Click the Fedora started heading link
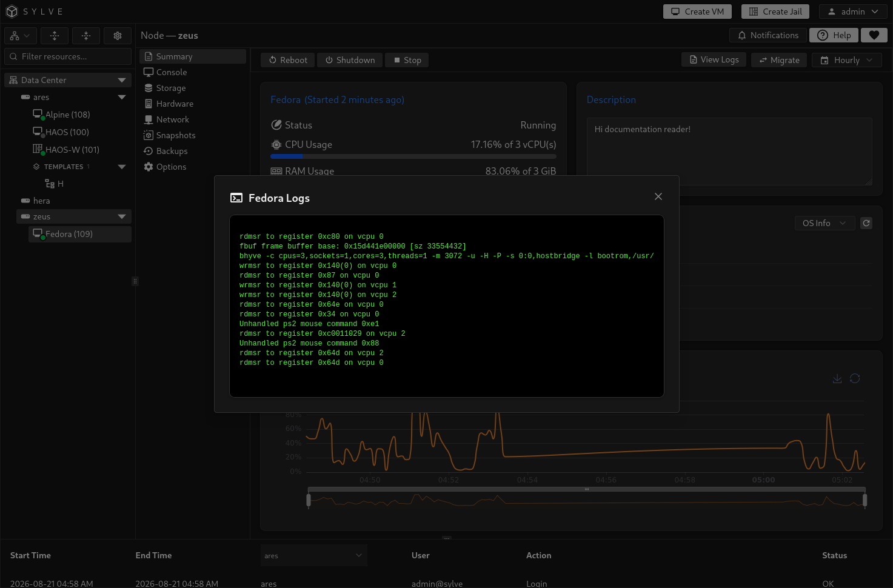The image size is (893, 588). (x=337, y=99)
